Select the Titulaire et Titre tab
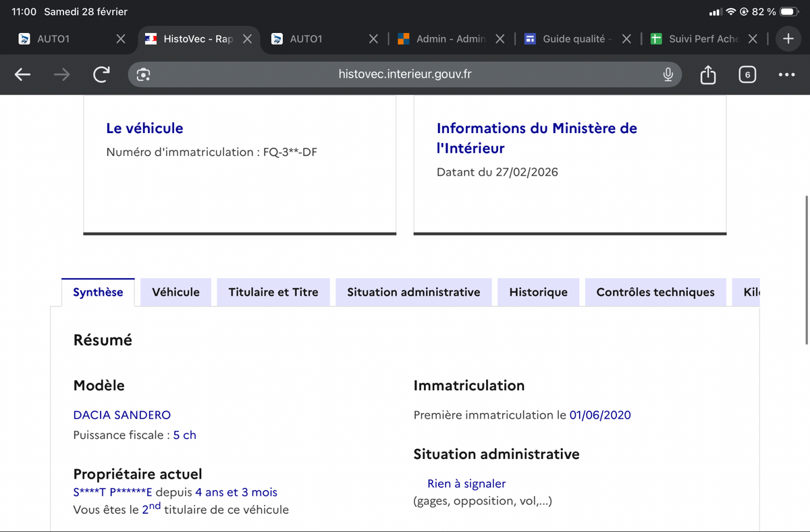The image size is (810, 532). tap(273, 292)
